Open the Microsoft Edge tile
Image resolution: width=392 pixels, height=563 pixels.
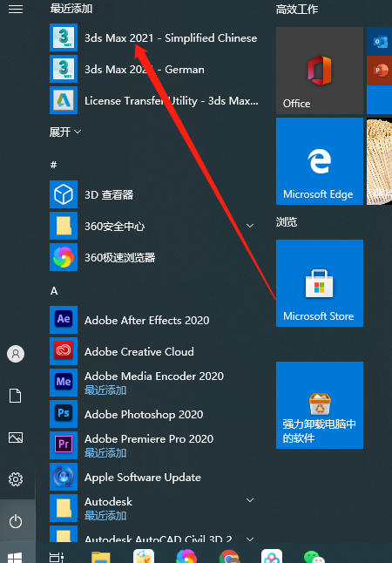320,161
